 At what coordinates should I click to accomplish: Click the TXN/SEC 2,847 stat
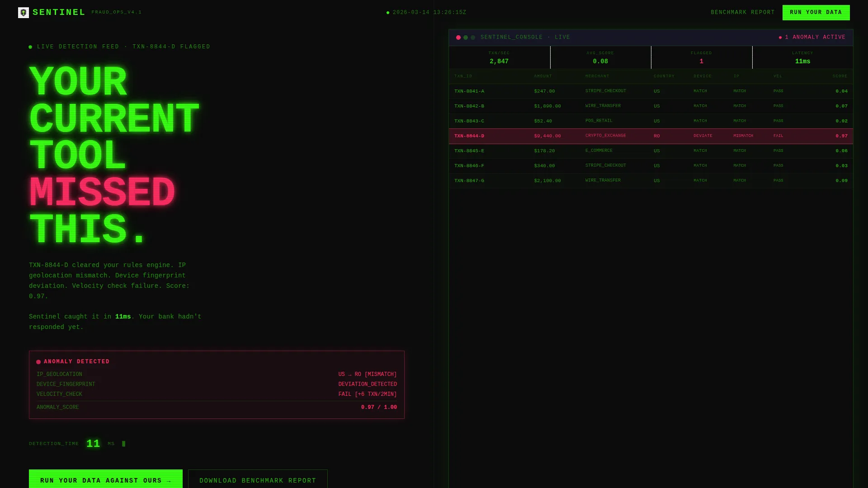(499, 57)
